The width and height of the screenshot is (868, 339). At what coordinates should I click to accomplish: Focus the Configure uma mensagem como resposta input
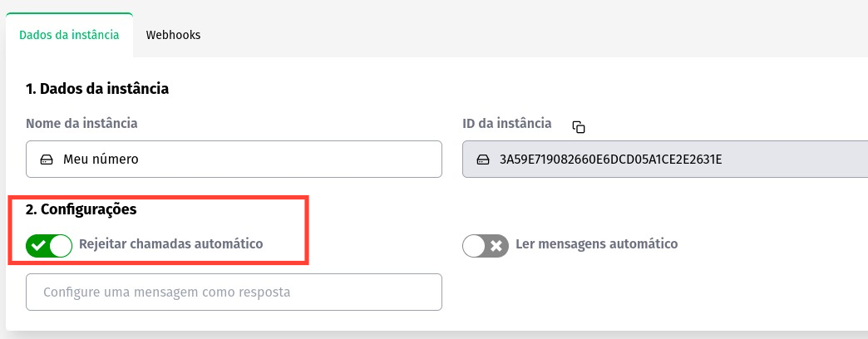[234, 292]
